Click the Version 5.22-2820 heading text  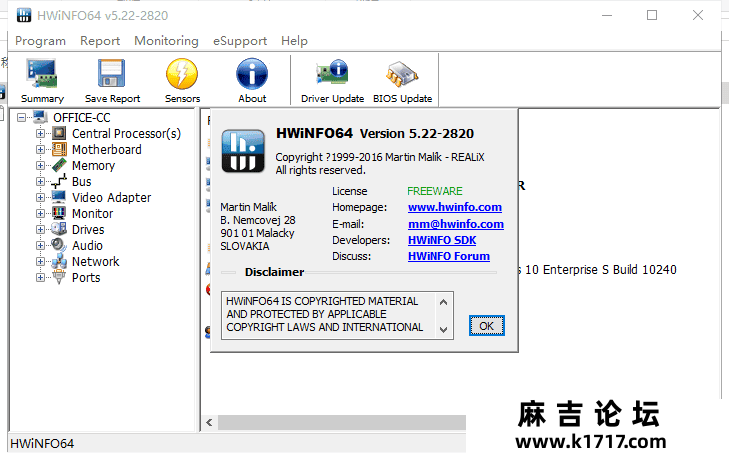tap(417, 134)
